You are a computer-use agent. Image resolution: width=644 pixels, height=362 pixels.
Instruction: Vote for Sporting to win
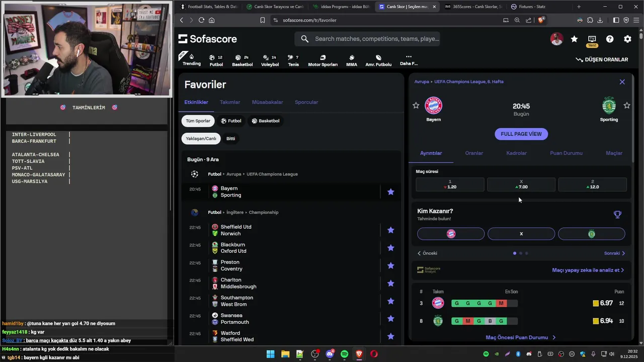[x=592, y=234]
